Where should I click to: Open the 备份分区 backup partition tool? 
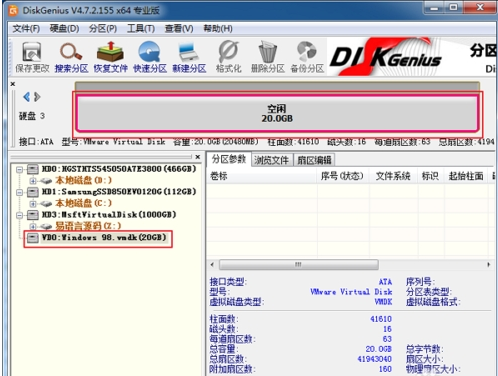(x=307, y=57)
